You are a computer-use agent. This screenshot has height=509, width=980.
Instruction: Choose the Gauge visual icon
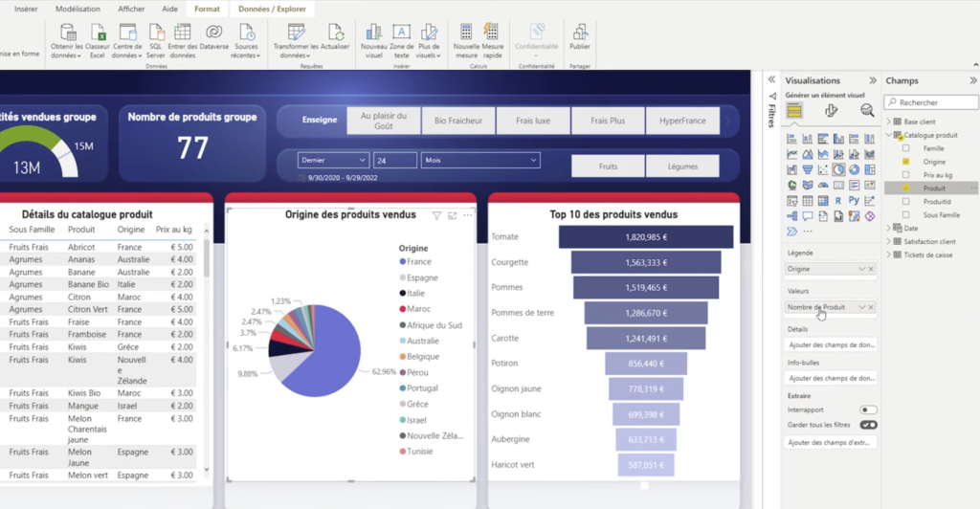[823, 185]
